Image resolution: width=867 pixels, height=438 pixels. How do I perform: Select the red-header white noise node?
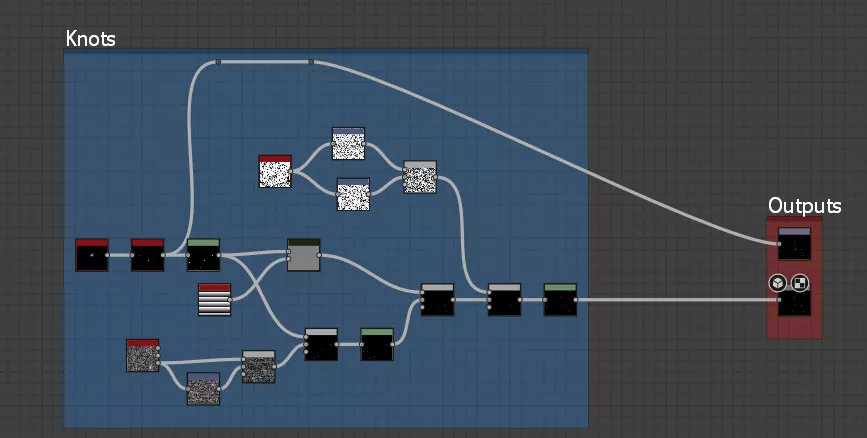point(275,171)
